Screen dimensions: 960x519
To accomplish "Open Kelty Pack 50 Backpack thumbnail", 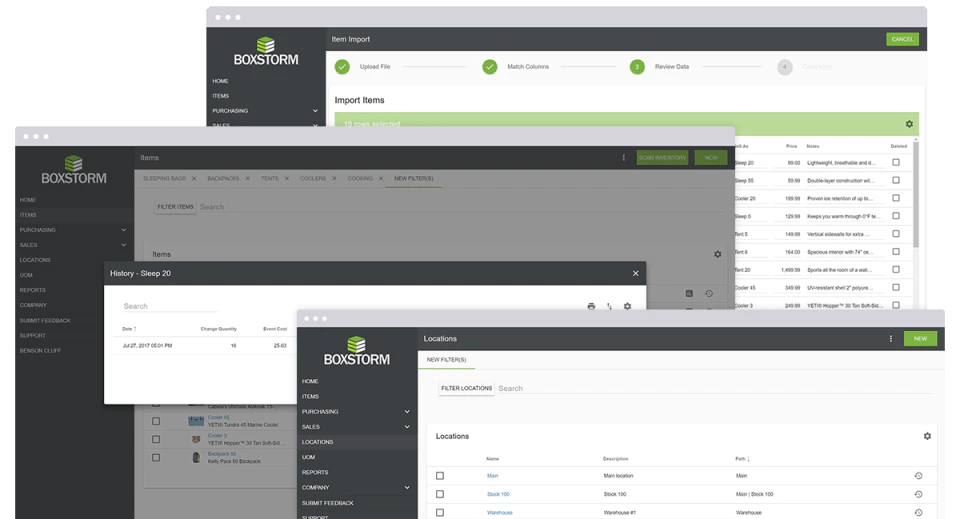I will tap(196, 457).
